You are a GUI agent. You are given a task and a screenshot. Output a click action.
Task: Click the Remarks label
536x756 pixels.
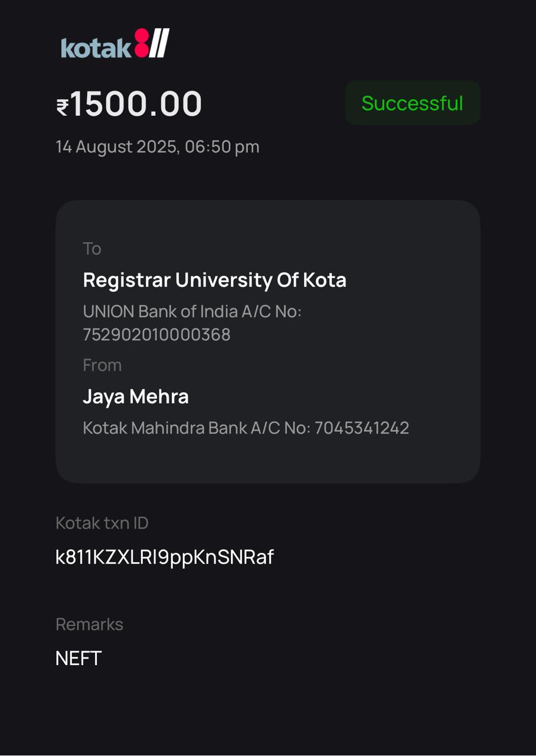point(89,624)
